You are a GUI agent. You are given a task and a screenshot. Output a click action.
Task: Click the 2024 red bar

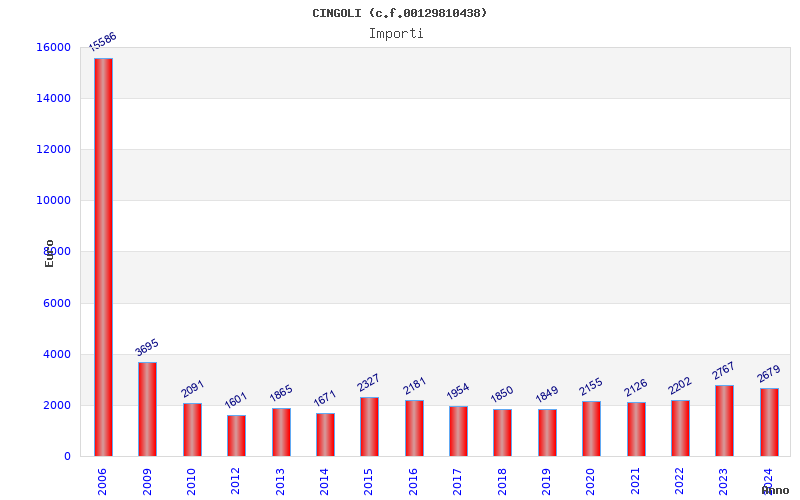pos(769,422)
